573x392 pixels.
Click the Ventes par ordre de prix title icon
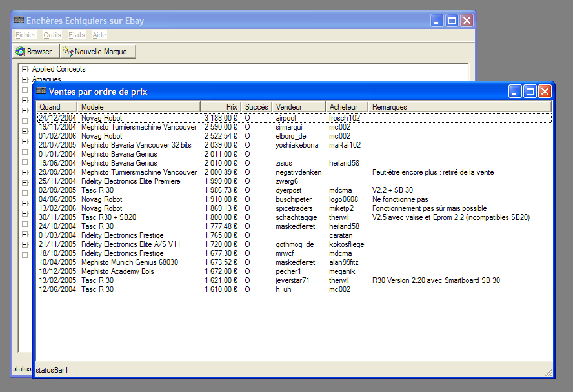click(x=41, y=92)
